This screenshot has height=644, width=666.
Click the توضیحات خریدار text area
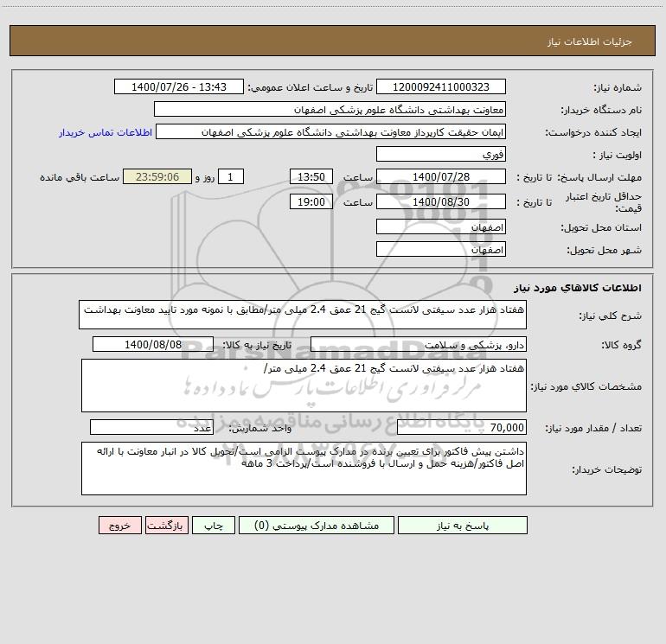pos(304,469)
